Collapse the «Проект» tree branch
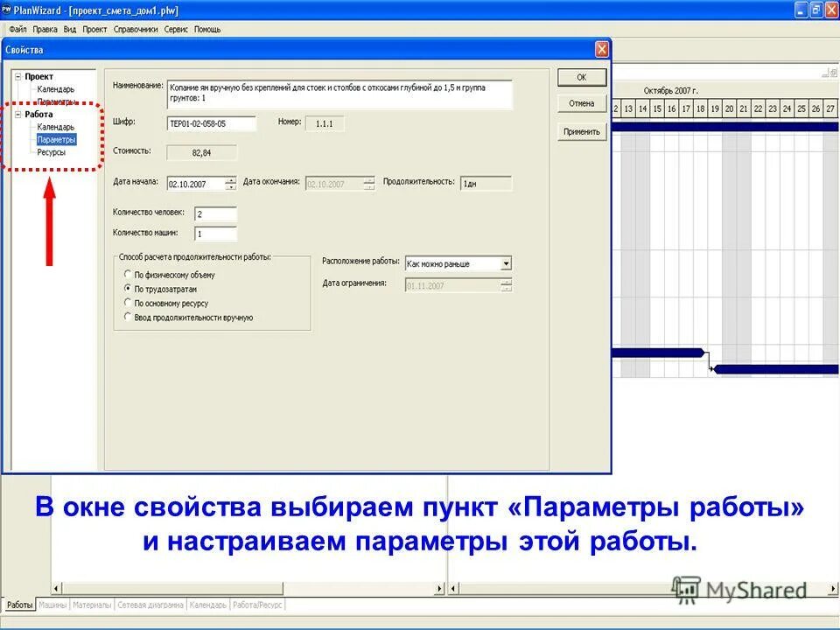 (x=17, y=77)
